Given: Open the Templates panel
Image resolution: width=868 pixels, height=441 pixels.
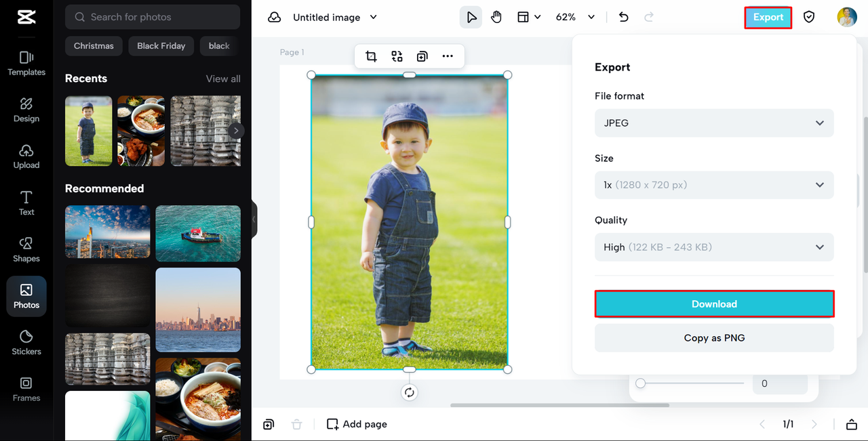Looking at the screenshot, I should (26, 64).
